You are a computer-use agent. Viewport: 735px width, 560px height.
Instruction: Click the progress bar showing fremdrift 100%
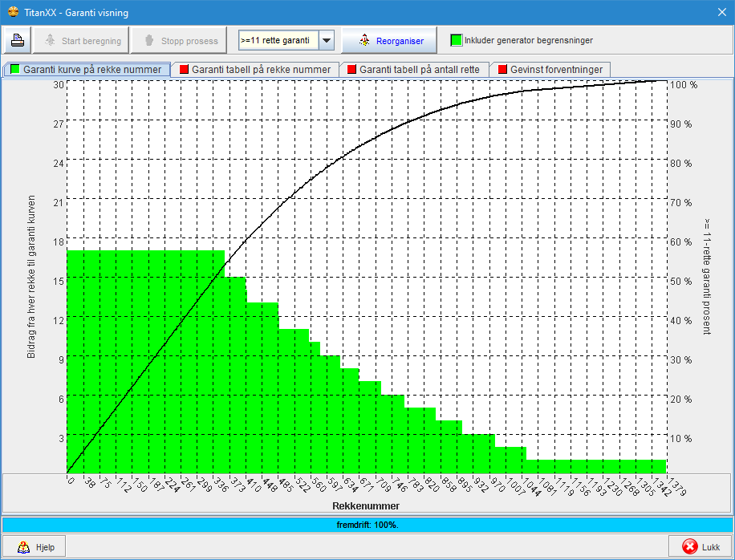pos(367,525)
